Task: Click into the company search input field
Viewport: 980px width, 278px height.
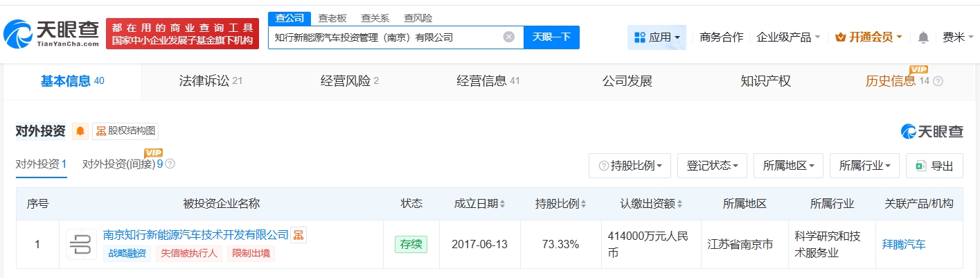Action: 384,37
